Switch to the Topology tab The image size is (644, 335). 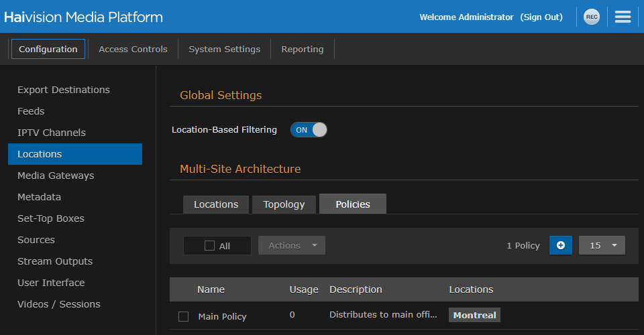[x=284, y=204]
